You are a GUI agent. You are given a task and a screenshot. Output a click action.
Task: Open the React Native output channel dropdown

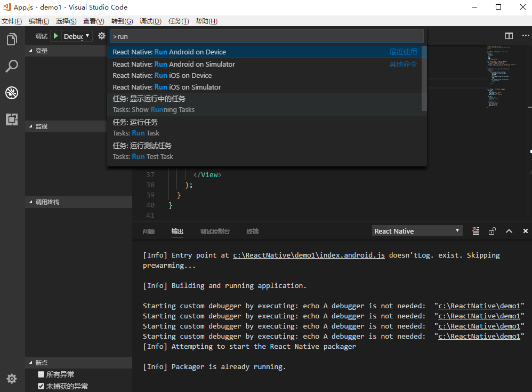417,231
